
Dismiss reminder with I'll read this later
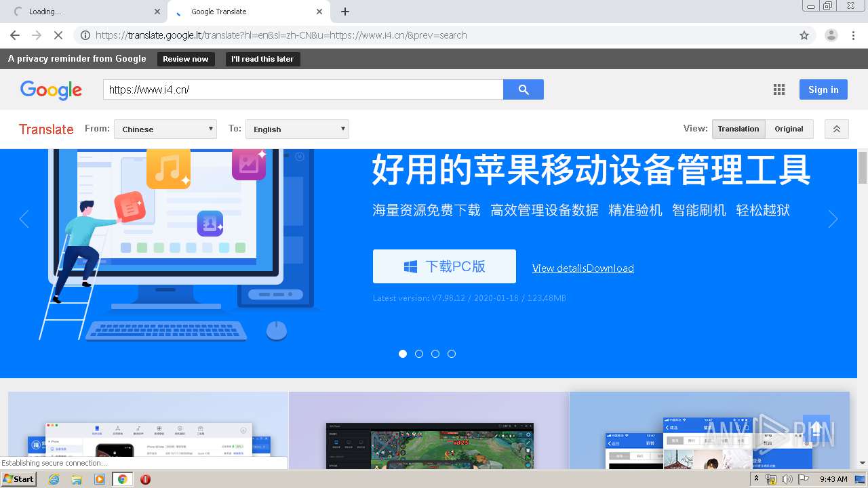(x=262, y=59)
